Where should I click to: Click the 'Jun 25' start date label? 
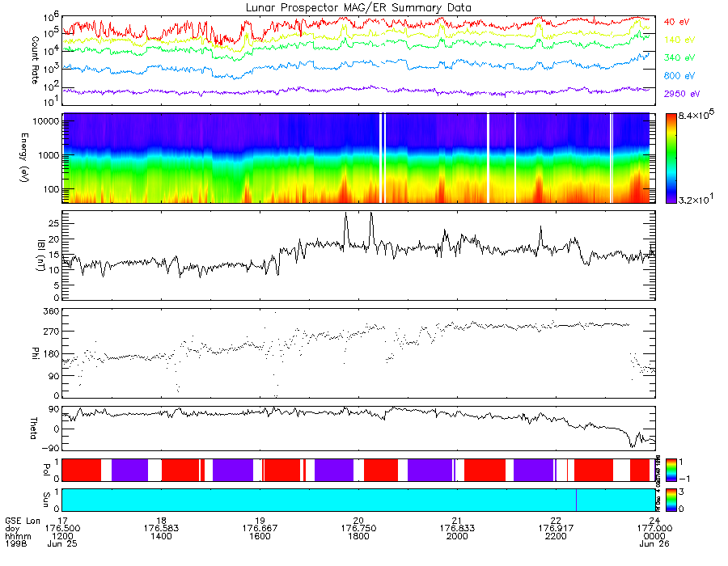[x=62, y=543]
